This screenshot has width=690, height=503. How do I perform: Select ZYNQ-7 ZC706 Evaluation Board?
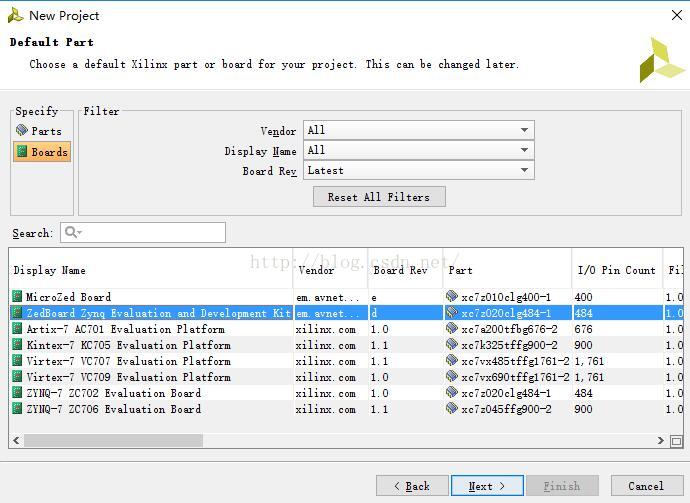tap(114, 409)
